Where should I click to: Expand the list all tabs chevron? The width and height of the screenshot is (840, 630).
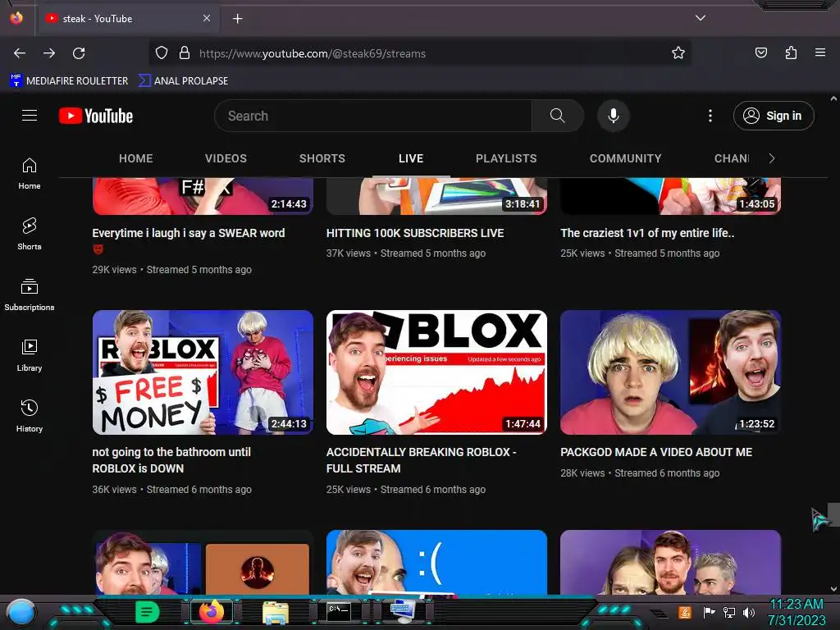click(x=701, y=18)
